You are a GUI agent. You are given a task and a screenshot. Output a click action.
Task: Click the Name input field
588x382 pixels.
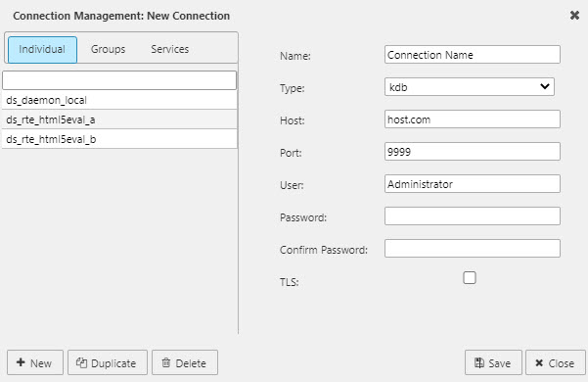(473, 55)
